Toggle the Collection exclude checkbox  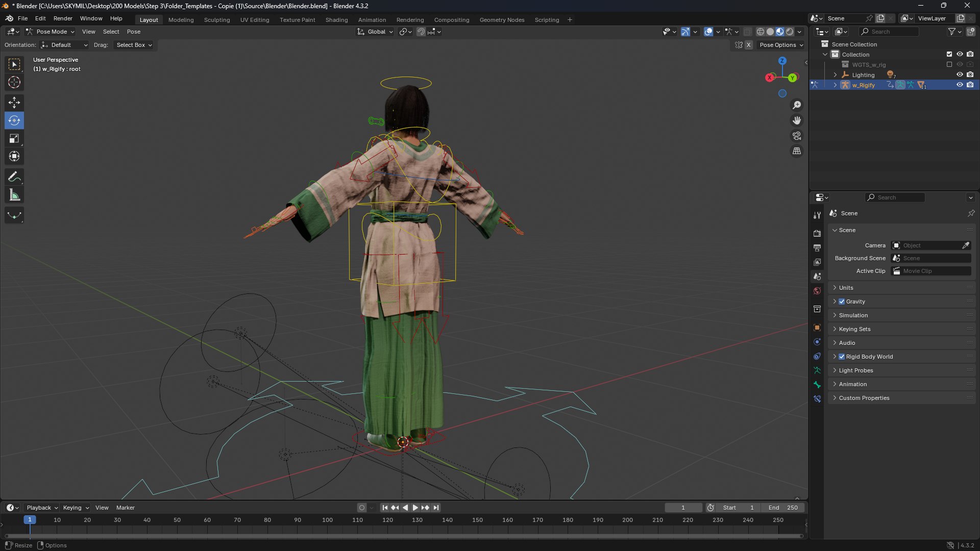[949, 54]
